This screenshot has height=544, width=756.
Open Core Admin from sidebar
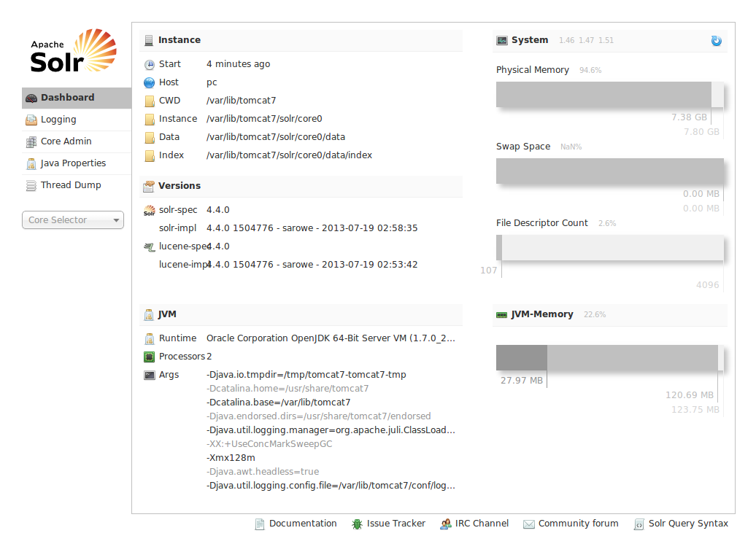pos(77,141)
